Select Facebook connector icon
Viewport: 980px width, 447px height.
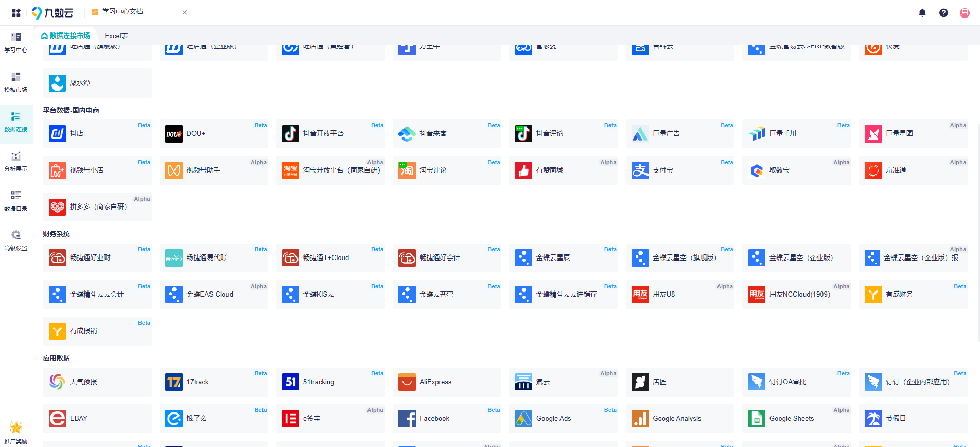click(407, 418)
